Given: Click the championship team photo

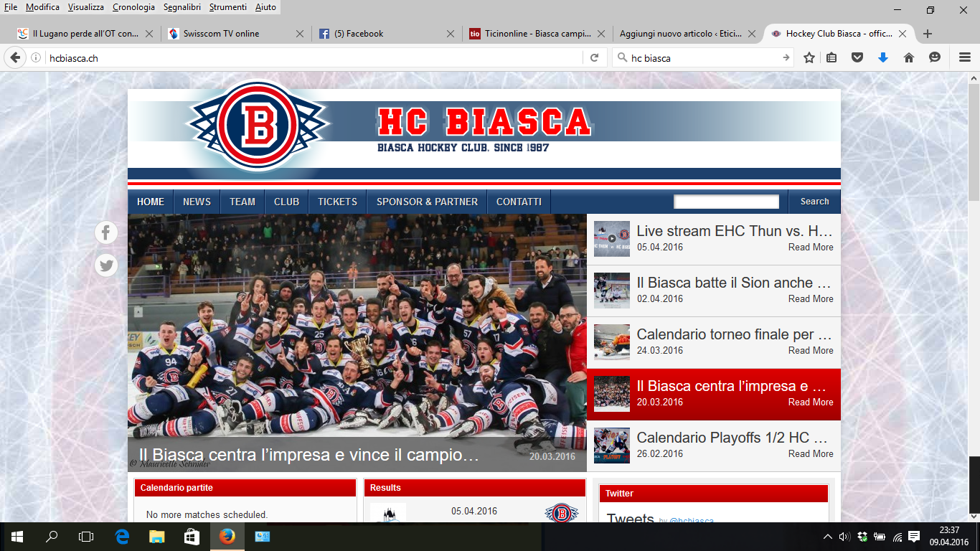Looking at the screenshot, I should coord(357,326).
